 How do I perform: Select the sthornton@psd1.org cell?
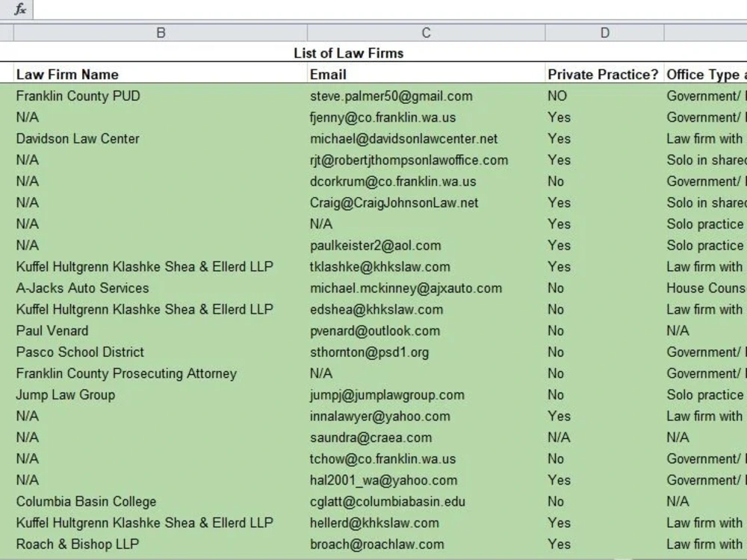point(426,352)
